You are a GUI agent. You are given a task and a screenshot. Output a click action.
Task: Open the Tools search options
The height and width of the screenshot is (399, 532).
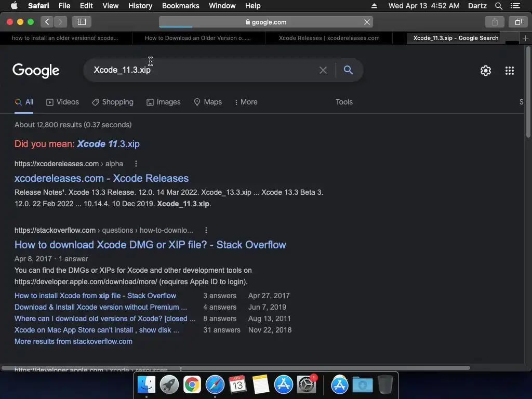(x=344, y=102)
